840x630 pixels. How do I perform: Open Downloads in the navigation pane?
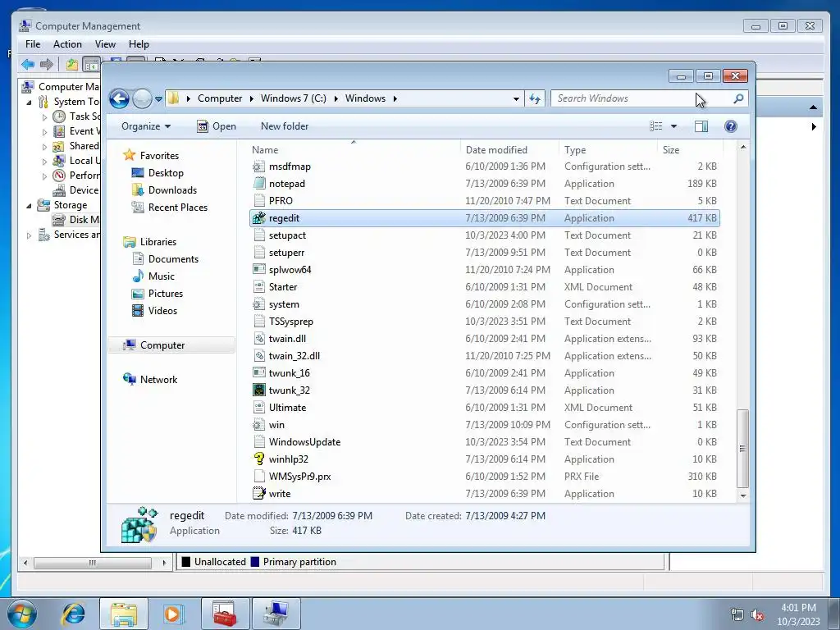tap(172, 190)
